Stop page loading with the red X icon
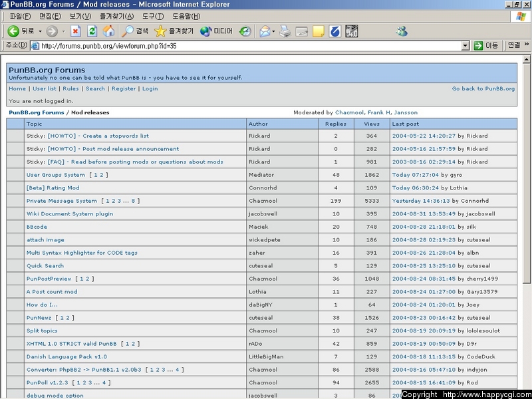The width and height of the screenshot is (532, 399). pyautogui.click(x=75, y=31)
